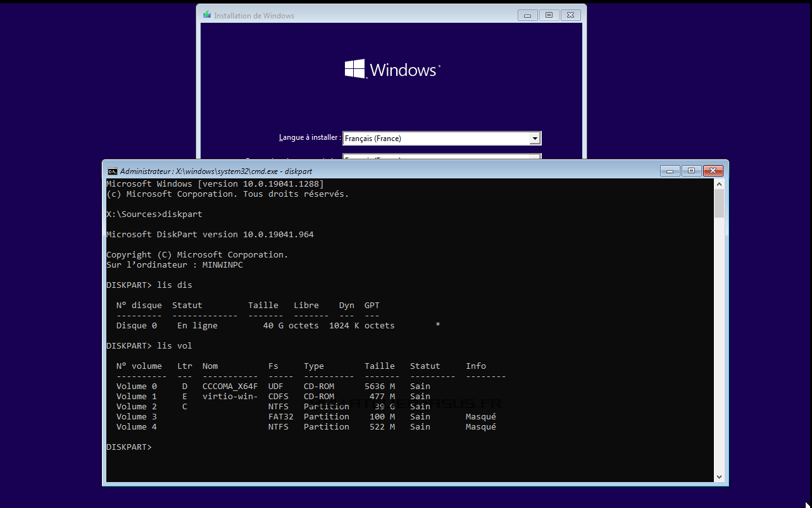This screenshot has height=508, width=812.
Task: Click the Windows logo graphic
Action: click(391, 68)
